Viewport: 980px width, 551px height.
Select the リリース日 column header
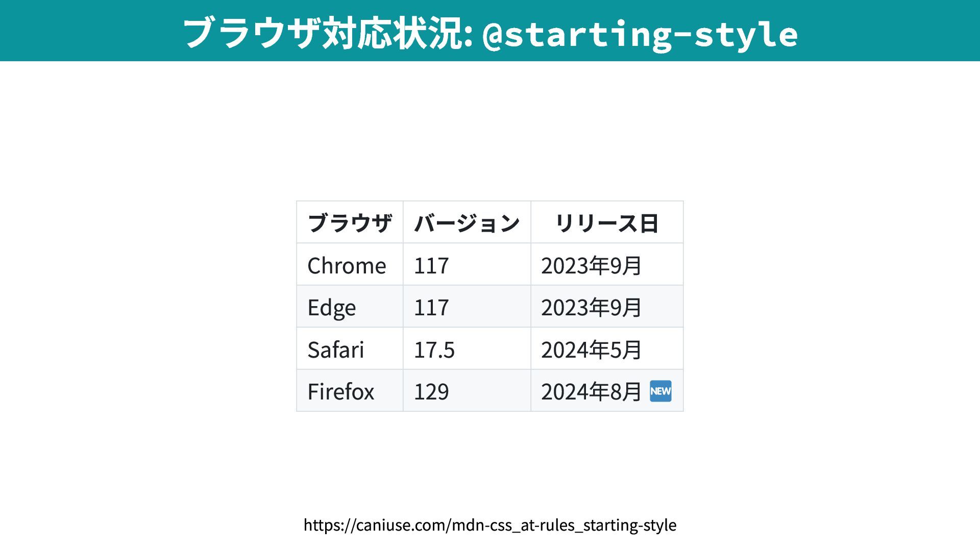click(606, 223)
